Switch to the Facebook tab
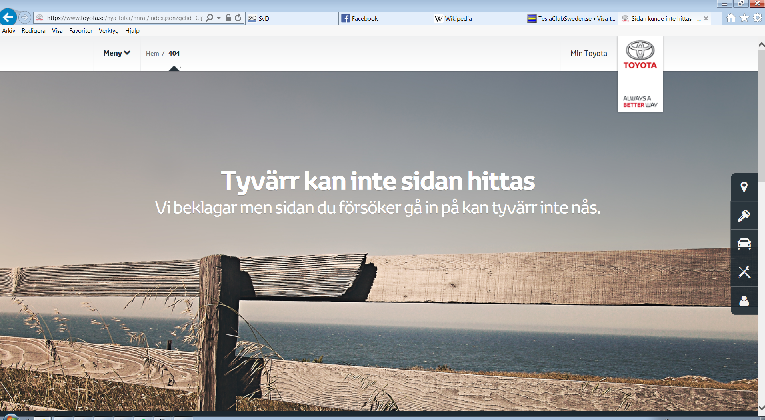 pos(383,19)
